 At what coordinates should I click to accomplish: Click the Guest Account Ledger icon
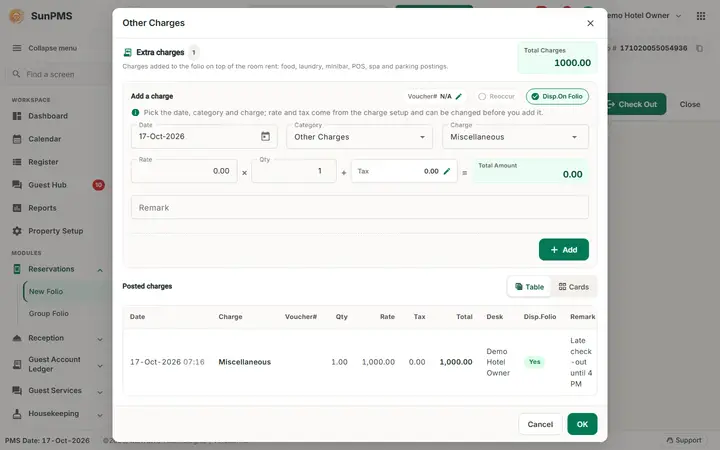click(17, 364)
